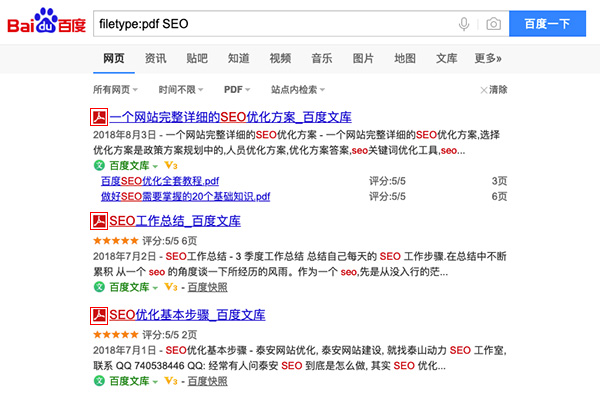Select the 网页 tab
This screenshot has height=400, width=600.
pos(114,58)
